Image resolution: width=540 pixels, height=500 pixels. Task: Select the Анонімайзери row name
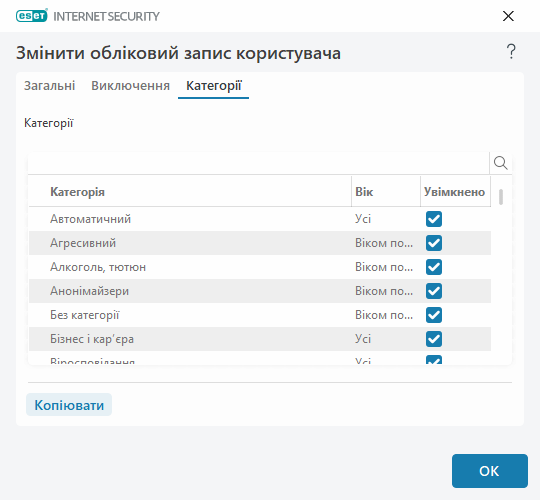coord(90,291)
